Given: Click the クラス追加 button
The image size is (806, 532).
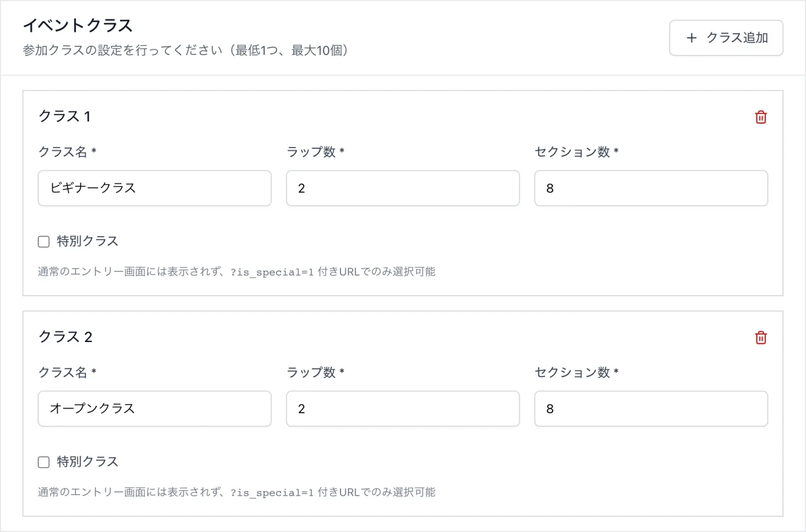Looking at the screenshot, I should point(726,38).
